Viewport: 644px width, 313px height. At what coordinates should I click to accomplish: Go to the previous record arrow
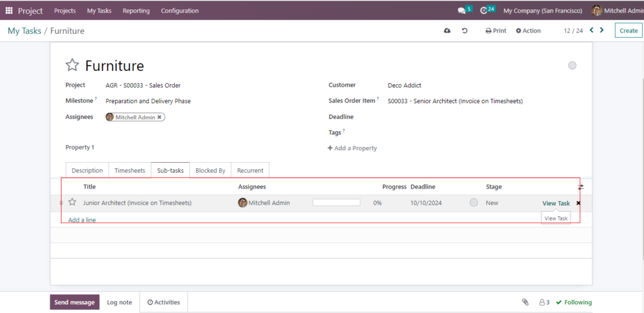[591, 30]
